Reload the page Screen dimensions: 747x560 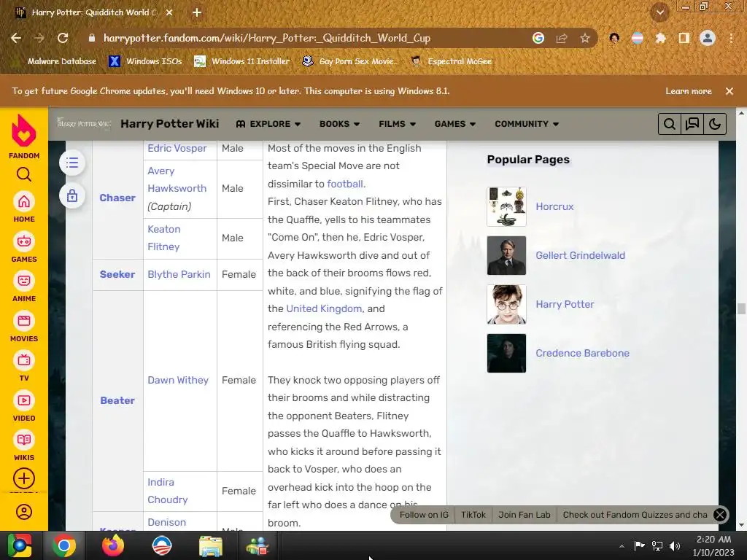(63, 38)
